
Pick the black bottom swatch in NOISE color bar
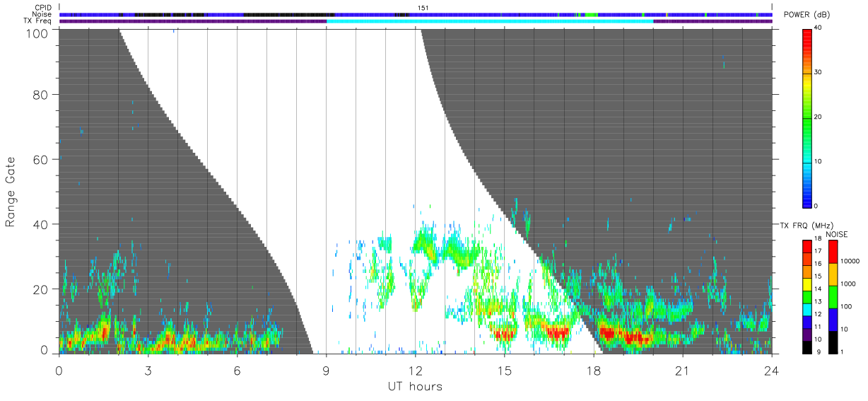(833, 342)
